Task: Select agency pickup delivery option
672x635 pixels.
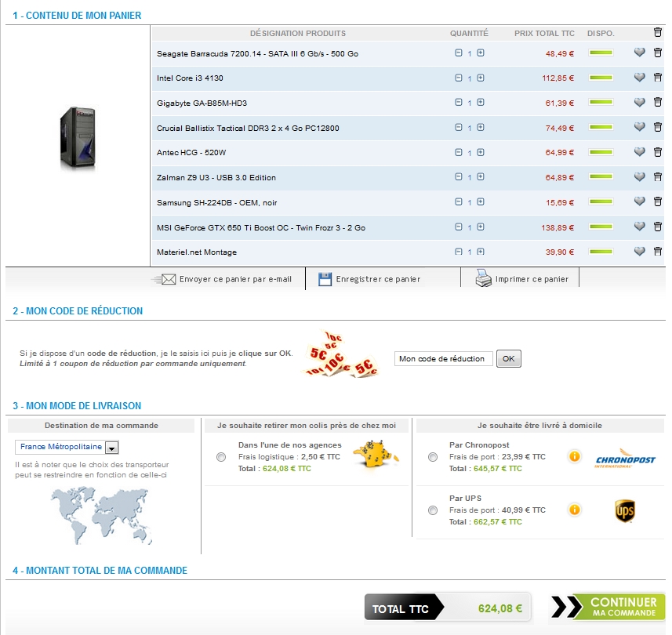Action: [221, 457]
